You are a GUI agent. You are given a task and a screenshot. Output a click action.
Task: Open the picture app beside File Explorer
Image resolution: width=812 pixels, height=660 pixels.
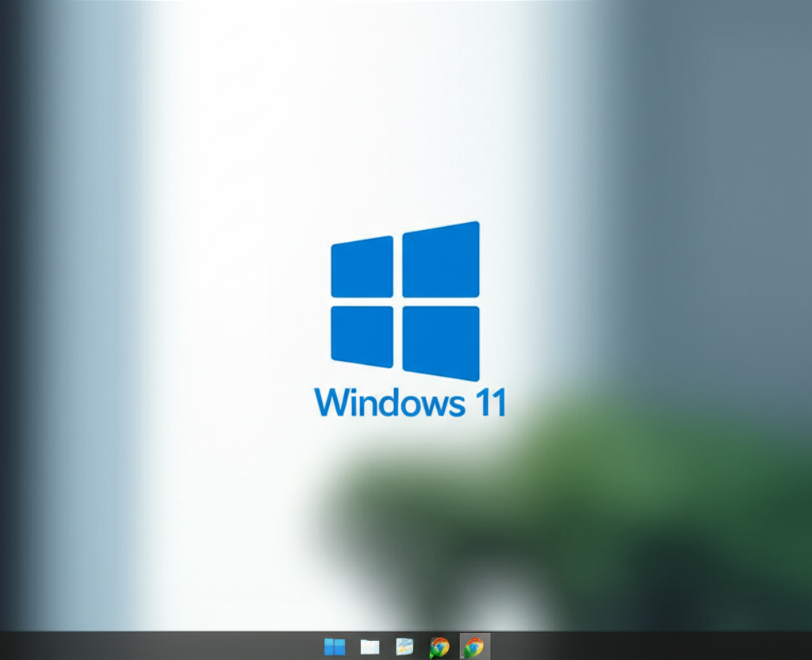404,647
